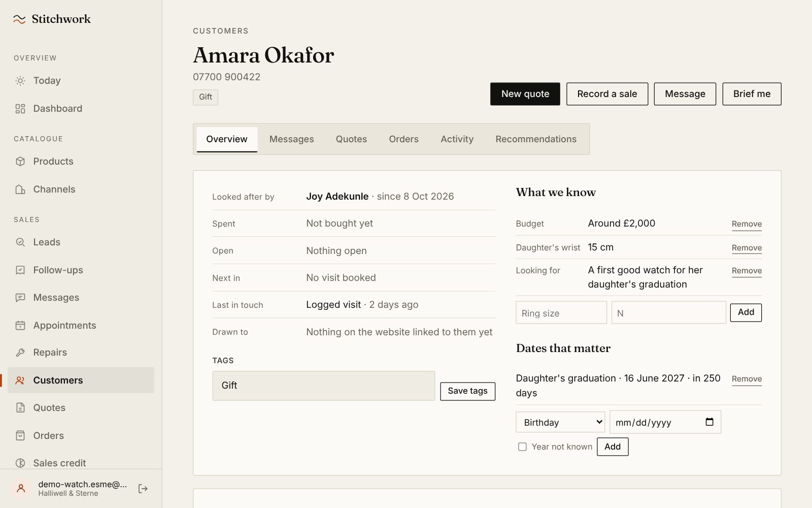
Task: Click the Record a sale button
Action: [x=607, y=94]
